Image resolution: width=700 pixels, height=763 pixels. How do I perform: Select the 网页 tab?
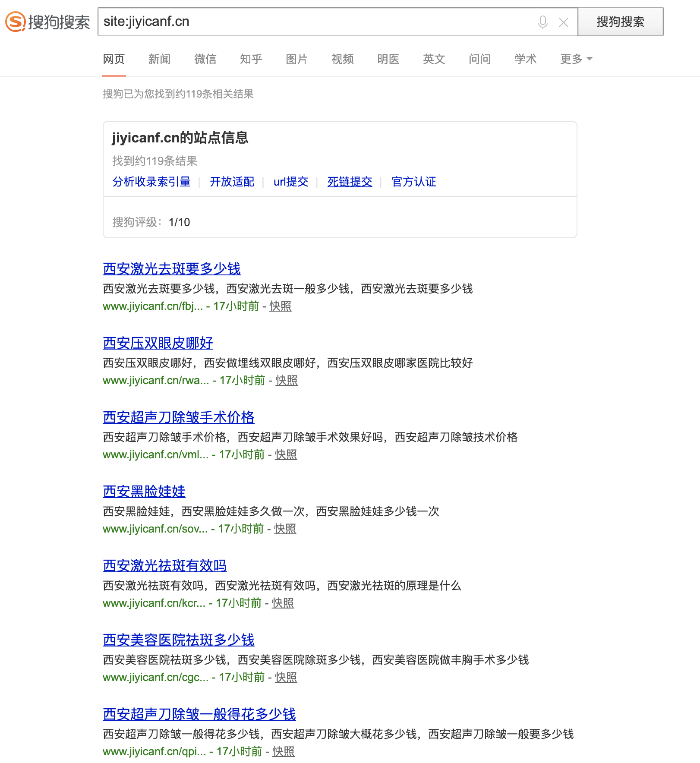(114, 59)
